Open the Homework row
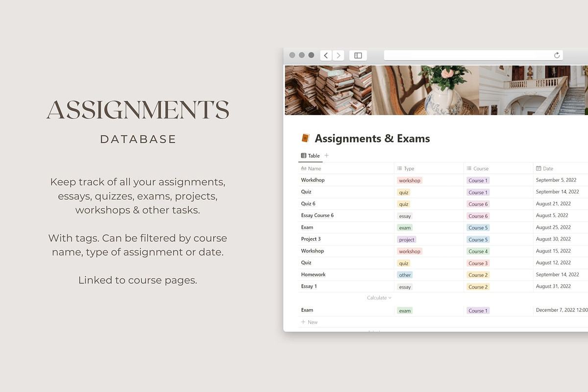Image resolution: width=588 pixels, height=392 pixels. (x=313, y=274)
